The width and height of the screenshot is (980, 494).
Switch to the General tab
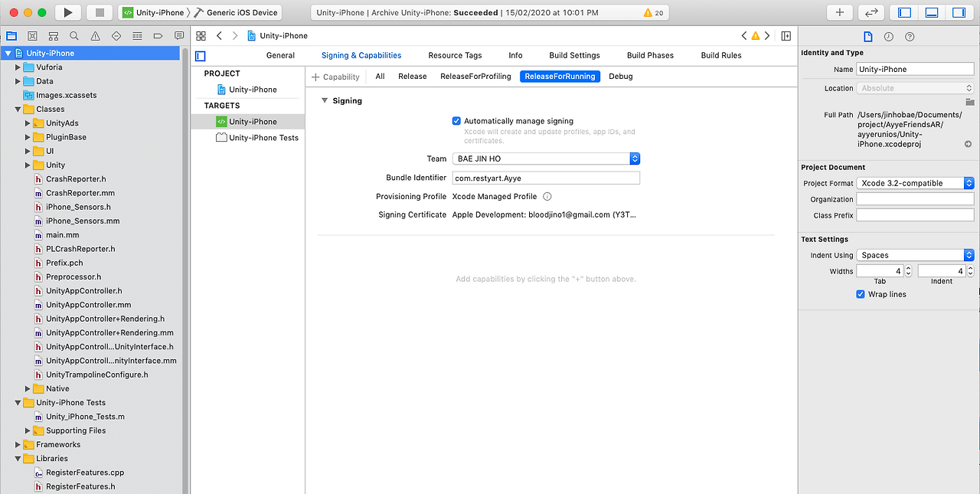pyautogui.click(x=280, y=55)
